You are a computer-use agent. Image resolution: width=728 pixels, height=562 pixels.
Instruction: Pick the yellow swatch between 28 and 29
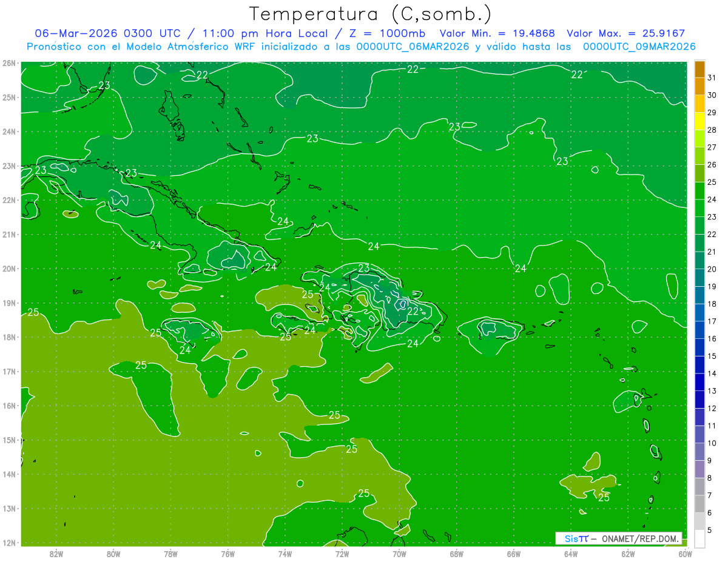(699, 121)
